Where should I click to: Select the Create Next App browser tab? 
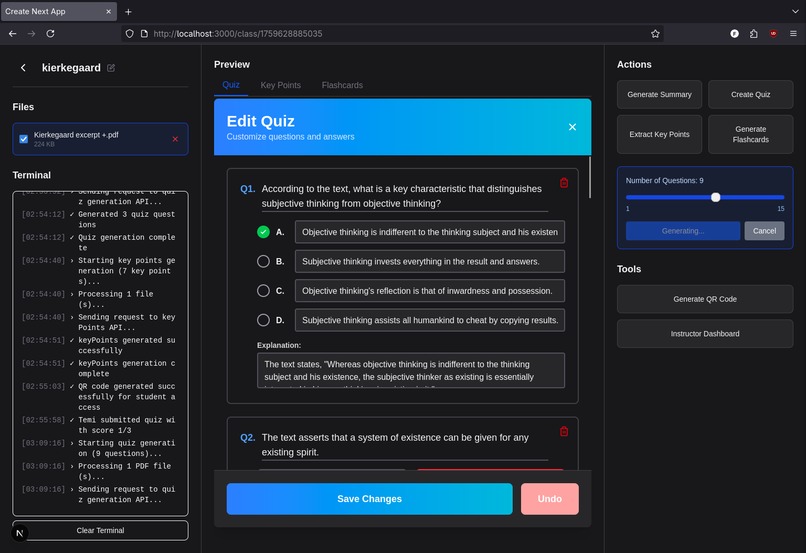pos(59,11)
